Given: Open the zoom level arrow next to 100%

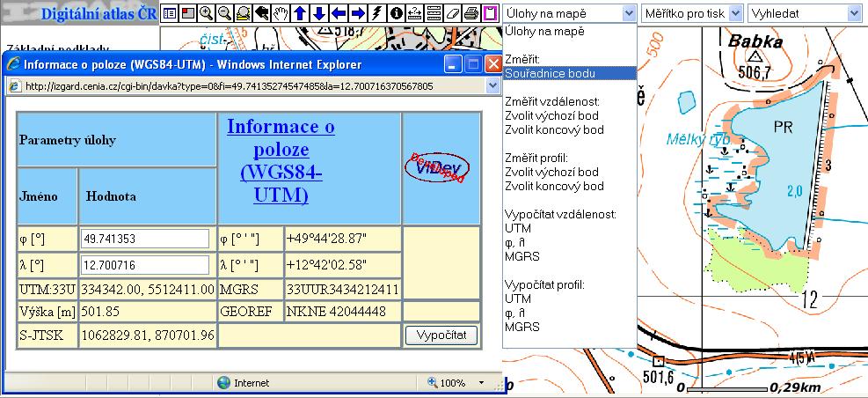Looking at the screenshot, I should [x=481, y=383].
